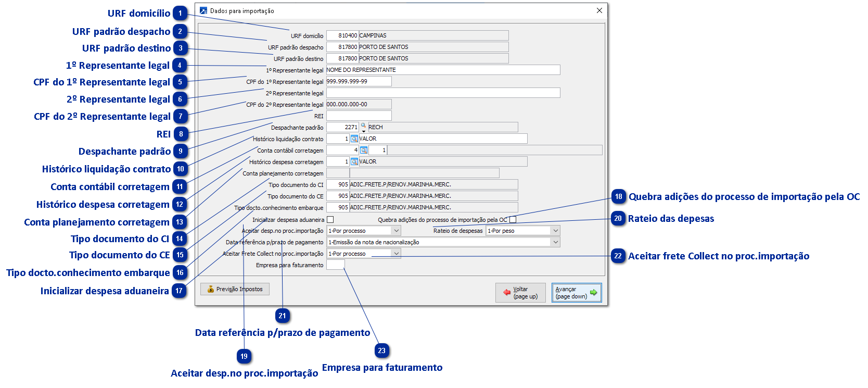Close the Dados para importação dialog

tap(599, 10)
